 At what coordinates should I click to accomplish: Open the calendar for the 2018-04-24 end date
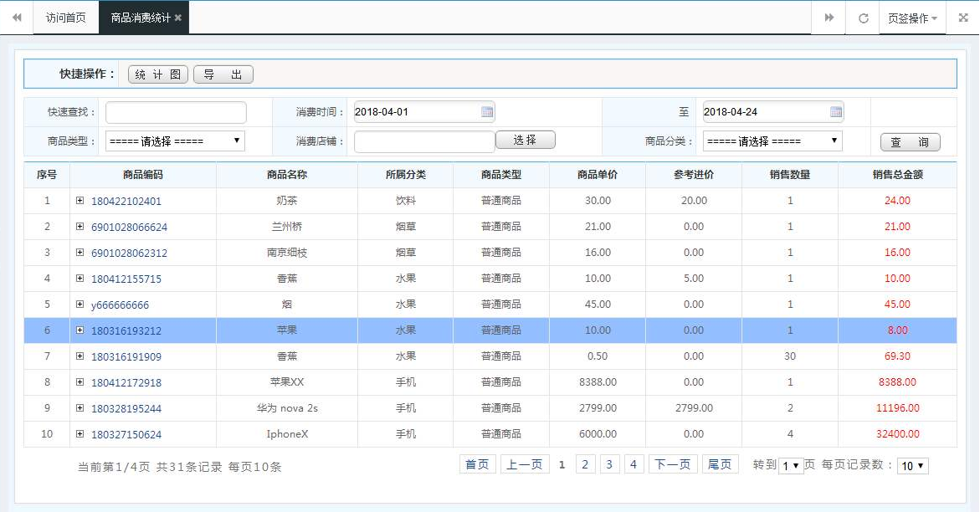pyautogui.click(x=834, y=111)
